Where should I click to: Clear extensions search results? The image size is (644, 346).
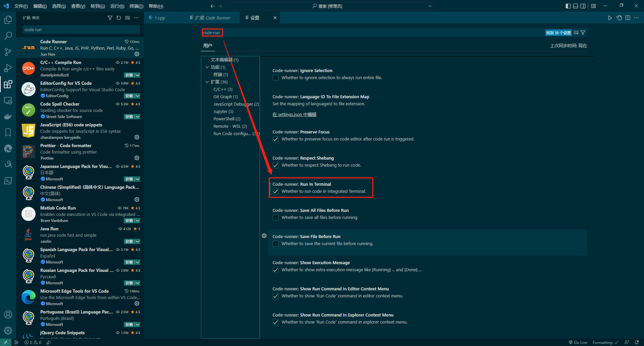click(127, 18)
